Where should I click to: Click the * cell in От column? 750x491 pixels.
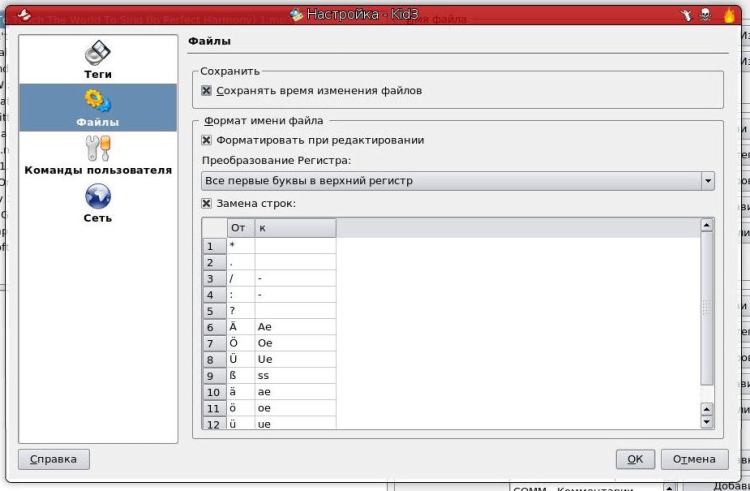click(241, 246)
